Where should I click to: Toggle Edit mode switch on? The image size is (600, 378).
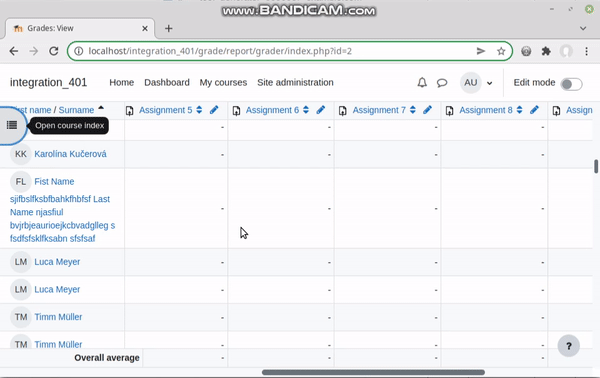pyautogui.click(x=572, y=84)
